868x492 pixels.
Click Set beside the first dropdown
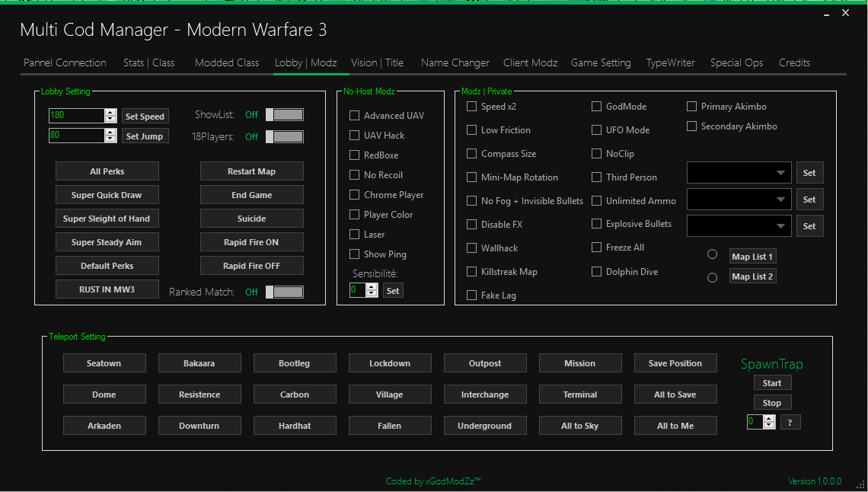(x=809, y=173)
